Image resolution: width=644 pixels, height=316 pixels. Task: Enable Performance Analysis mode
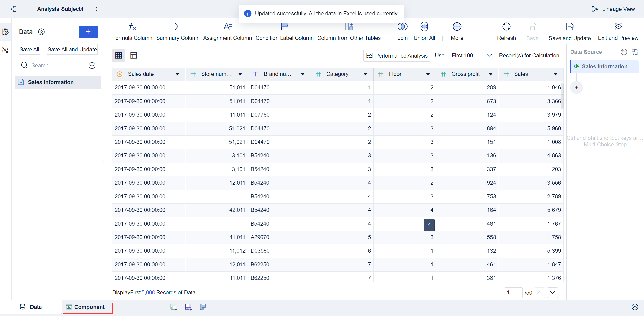tap(396, 55)
